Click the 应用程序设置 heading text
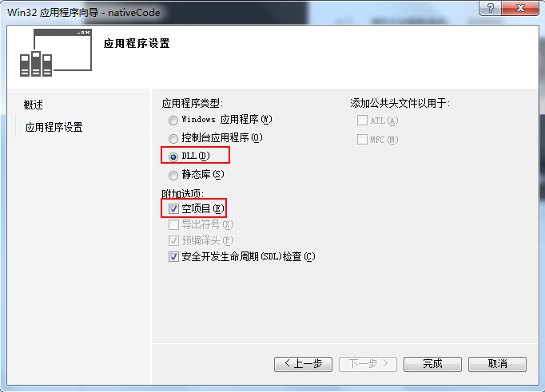Screen dimensions: 545x392 click(x=137, y=43)
